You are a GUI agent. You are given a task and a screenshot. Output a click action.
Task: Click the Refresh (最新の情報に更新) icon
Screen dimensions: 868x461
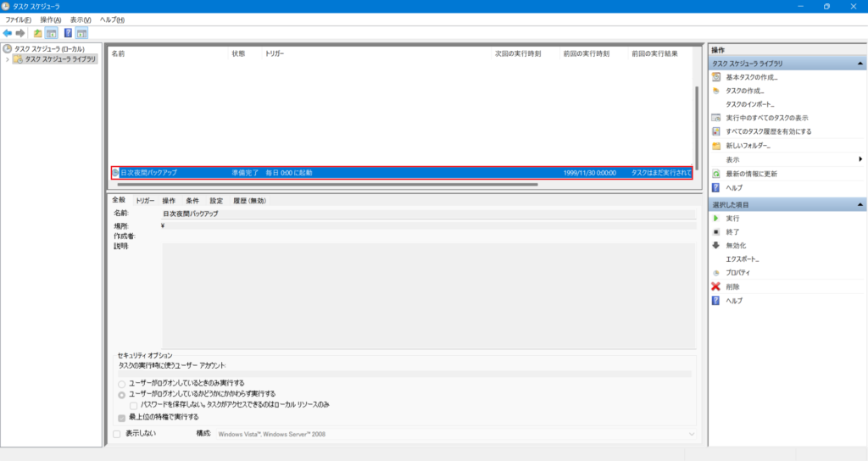click(x=716, y=173)
